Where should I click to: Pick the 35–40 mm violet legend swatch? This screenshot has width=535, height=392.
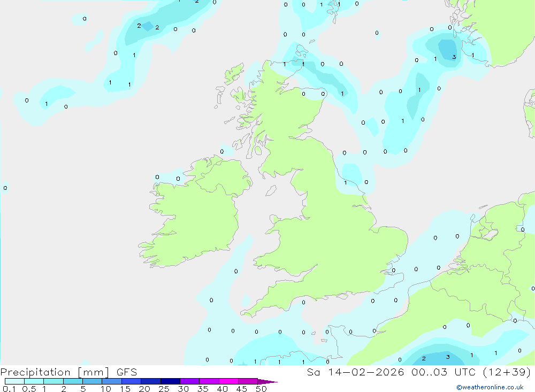209,381
